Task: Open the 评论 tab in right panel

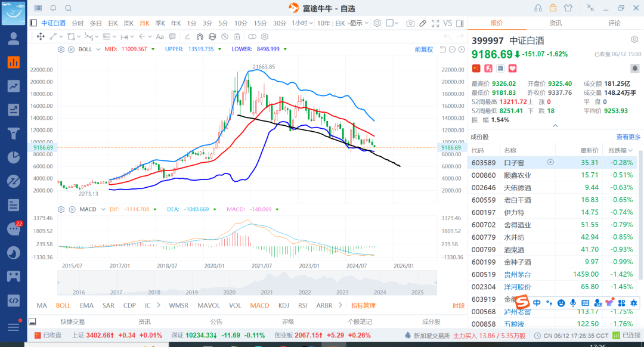Action: [x=614, y=23]
